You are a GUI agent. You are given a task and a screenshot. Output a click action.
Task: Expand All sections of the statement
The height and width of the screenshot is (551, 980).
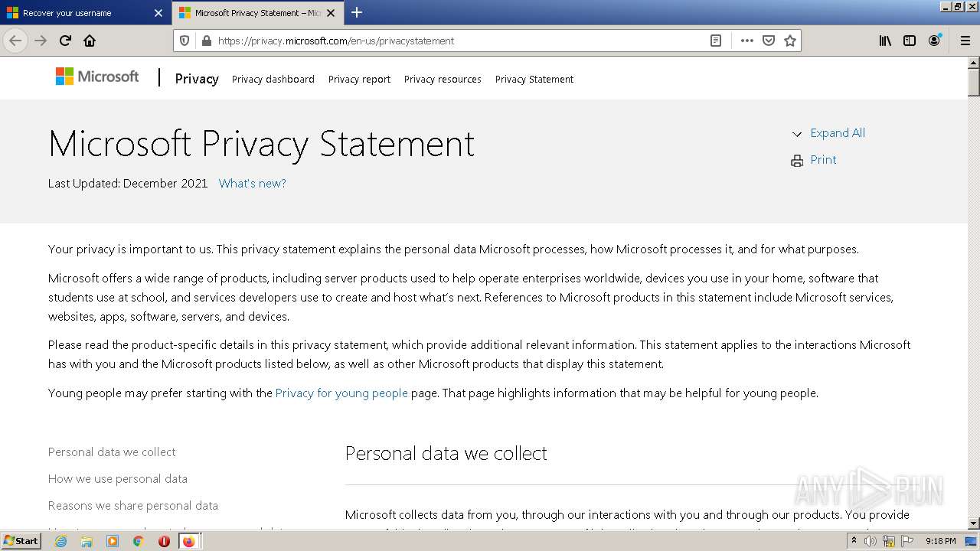[838, 133]
